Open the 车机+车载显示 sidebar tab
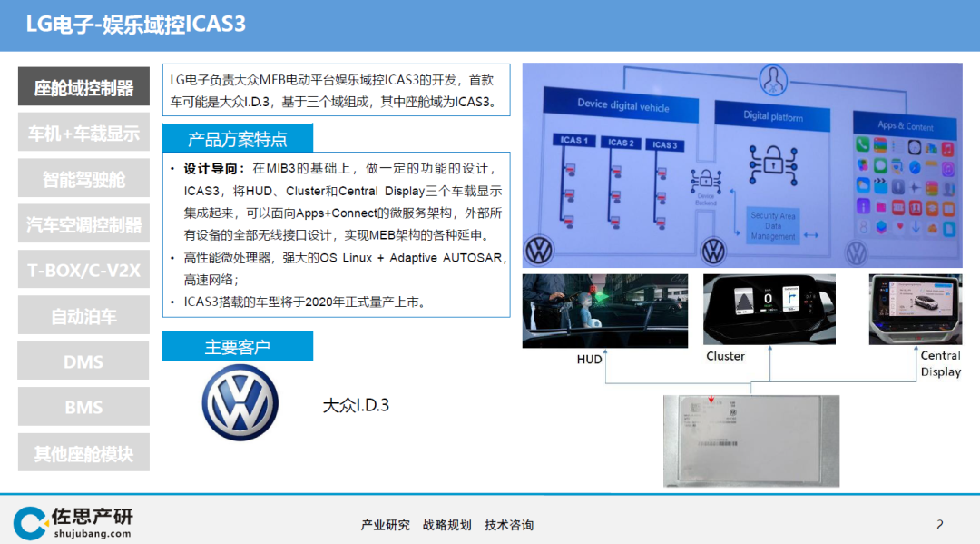980x544 pixels. 83,133
